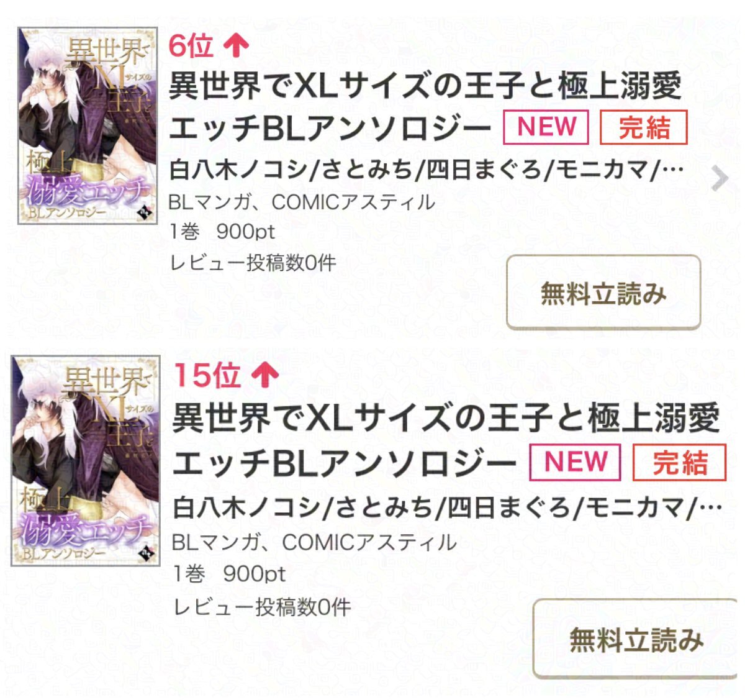745x700 pixels.
Task: Click the 1巻 900pt price in the 15位 entry
Action: (x=229, y=573)
